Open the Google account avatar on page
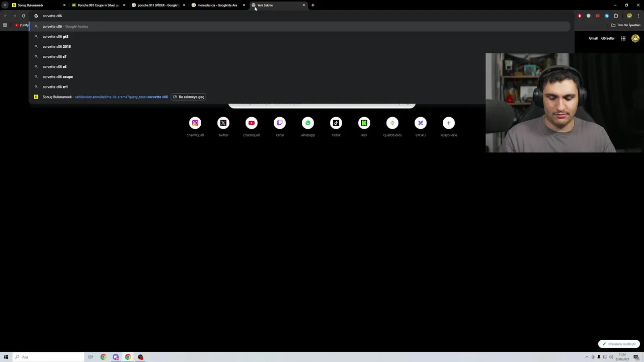This screenshot has height=362, width=644. tap(635, 38)
